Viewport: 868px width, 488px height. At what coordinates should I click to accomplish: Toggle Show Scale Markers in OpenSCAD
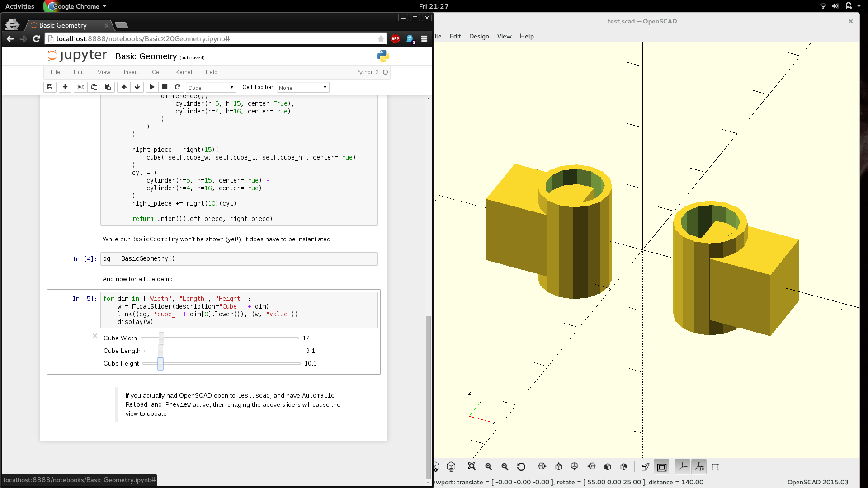699,467
